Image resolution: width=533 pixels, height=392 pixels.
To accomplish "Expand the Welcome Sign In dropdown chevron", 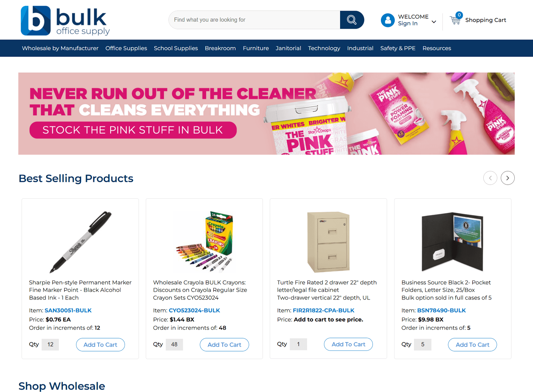I will click(x=434, y=22).
